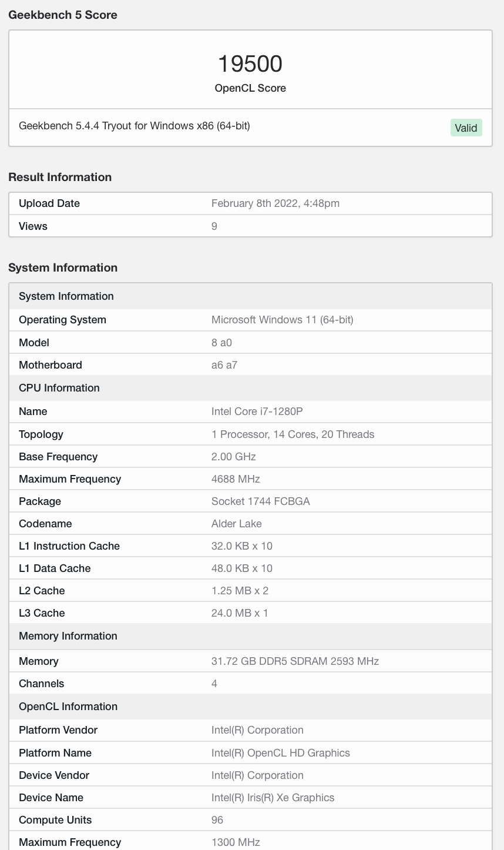
Task: Select the Geekbench 5.4.4 Tryout version text
Action: 135,125
